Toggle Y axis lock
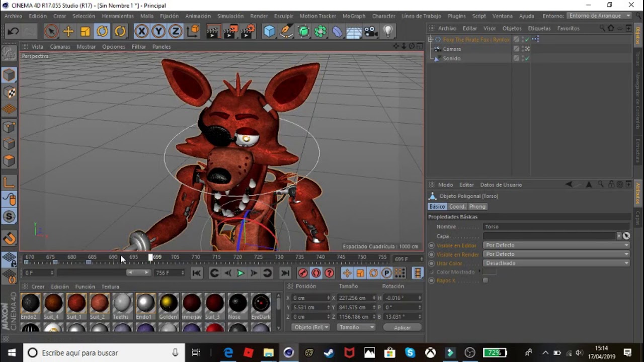Screen dimensions: 644x362 point(158,32)
